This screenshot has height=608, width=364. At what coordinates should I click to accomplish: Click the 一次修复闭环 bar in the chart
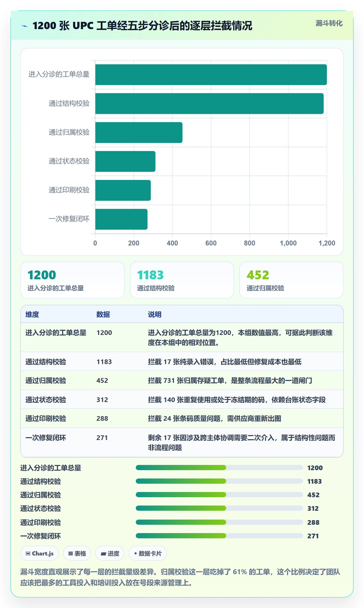(x=121, y=219)
